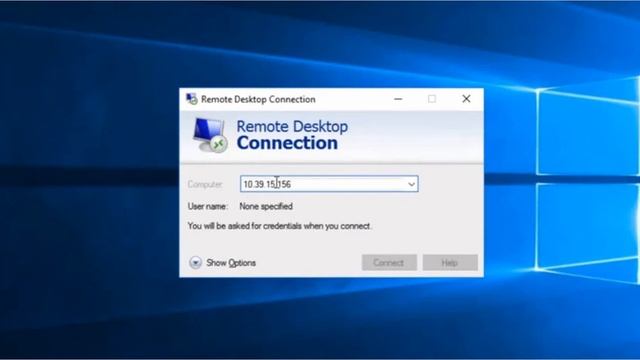Click the 'Computer:' label
The width and height of the screenshot is (640, 360).
pos(205,184)
